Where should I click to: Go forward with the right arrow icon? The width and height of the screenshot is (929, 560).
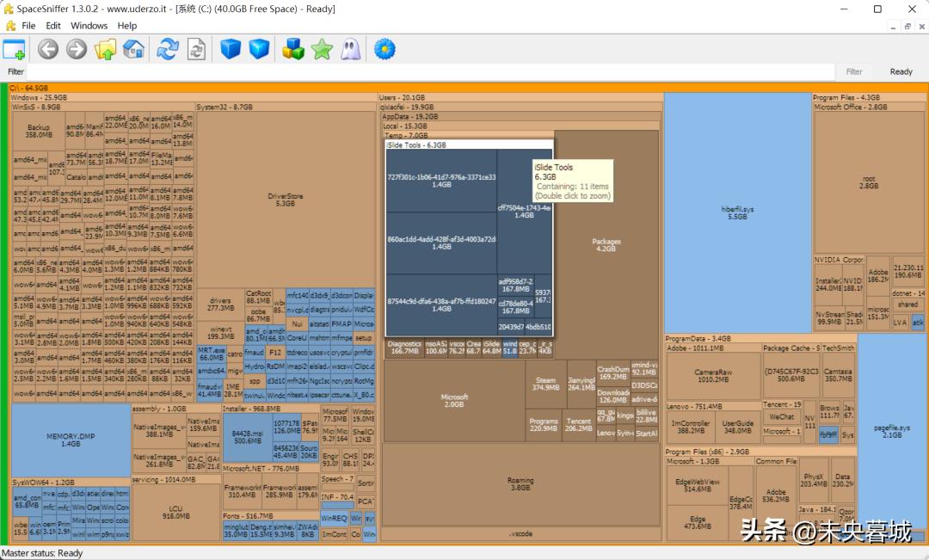(77, 50)
